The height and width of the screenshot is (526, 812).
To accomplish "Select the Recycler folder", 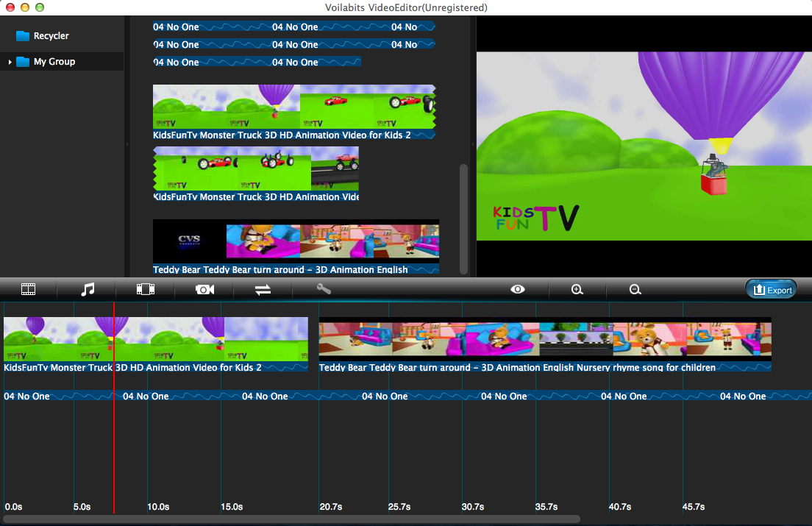I will (x=62, y=36).
